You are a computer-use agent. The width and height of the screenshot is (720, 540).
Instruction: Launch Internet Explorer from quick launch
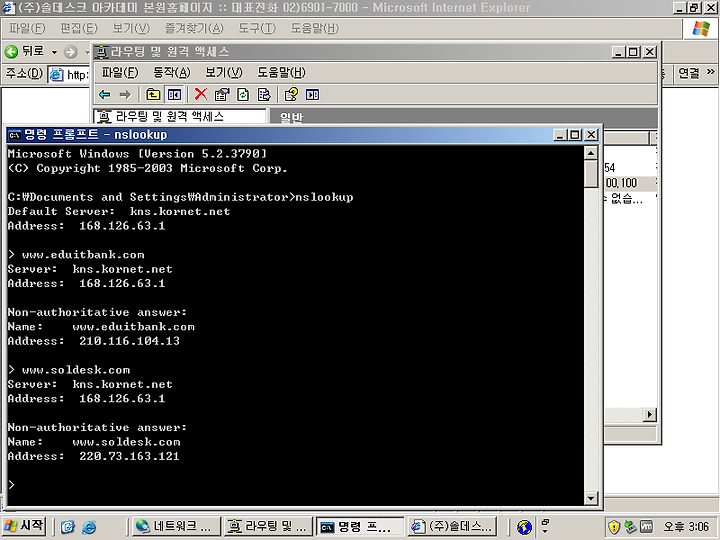[x=89, y=527]
